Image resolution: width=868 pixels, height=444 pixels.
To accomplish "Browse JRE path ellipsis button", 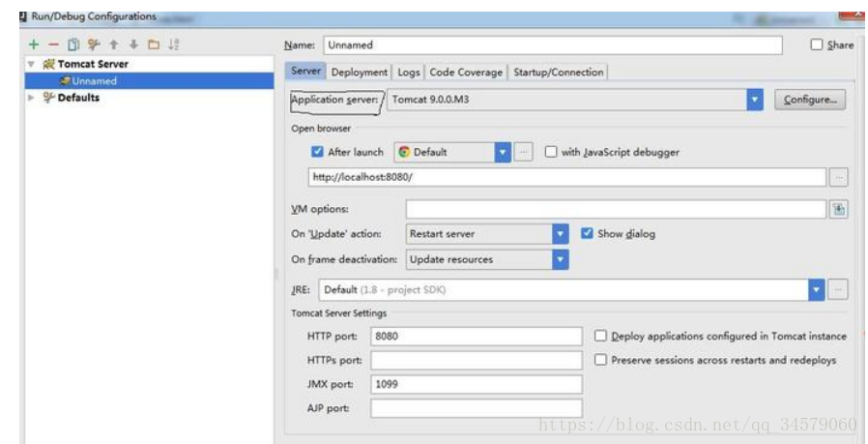I will (838, 289).
